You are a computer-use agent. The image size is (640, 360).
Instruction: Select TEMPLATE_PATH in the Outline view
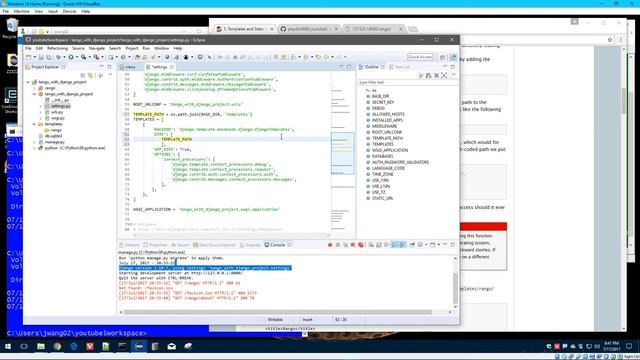(x=387, y=138)
